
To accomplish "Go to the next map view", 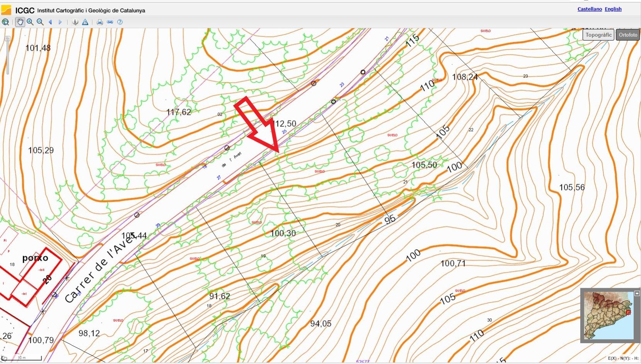I will pyautogui.click(x=60, y=22).
